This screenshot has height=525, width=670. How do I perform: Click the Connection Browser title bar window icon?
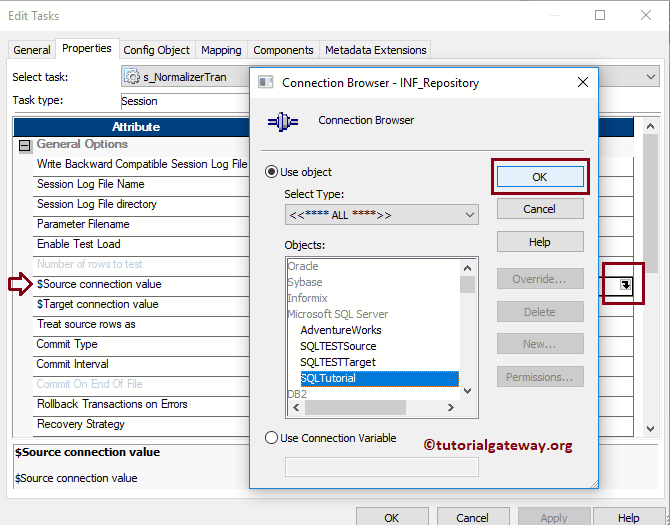point(265,82)
